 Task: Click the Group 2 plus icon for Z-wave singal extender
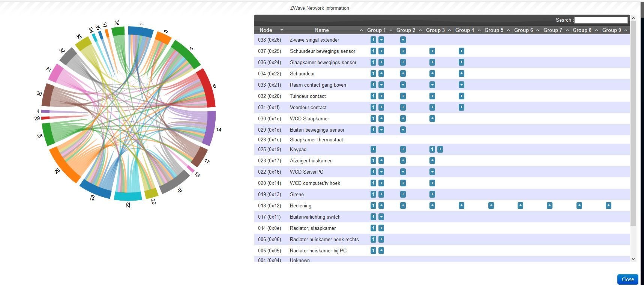[x=403, y=40]
